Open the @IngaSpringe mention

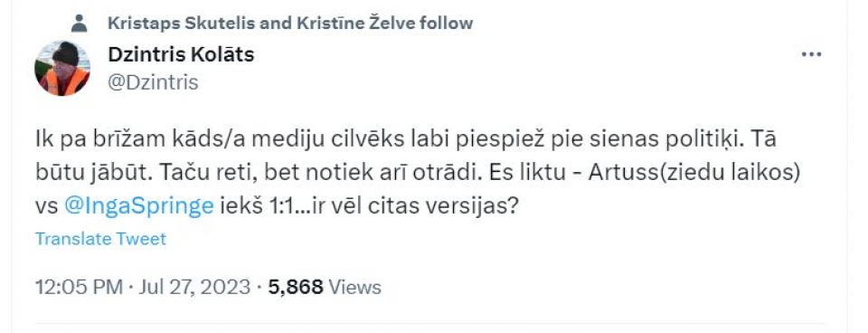click(x=139, y=206)
